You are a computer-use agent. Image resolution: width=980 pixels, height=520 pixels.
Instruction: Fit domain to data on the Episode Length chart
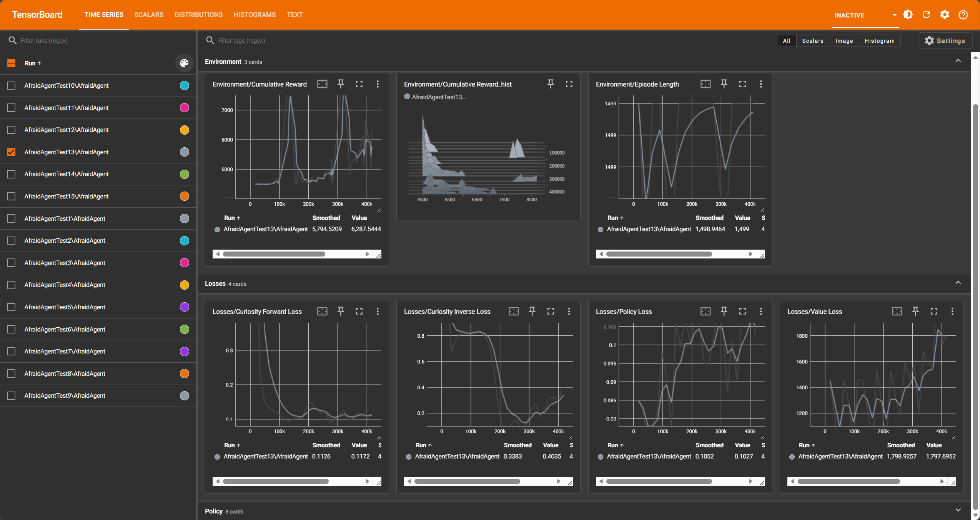click(x=705, y=84)
